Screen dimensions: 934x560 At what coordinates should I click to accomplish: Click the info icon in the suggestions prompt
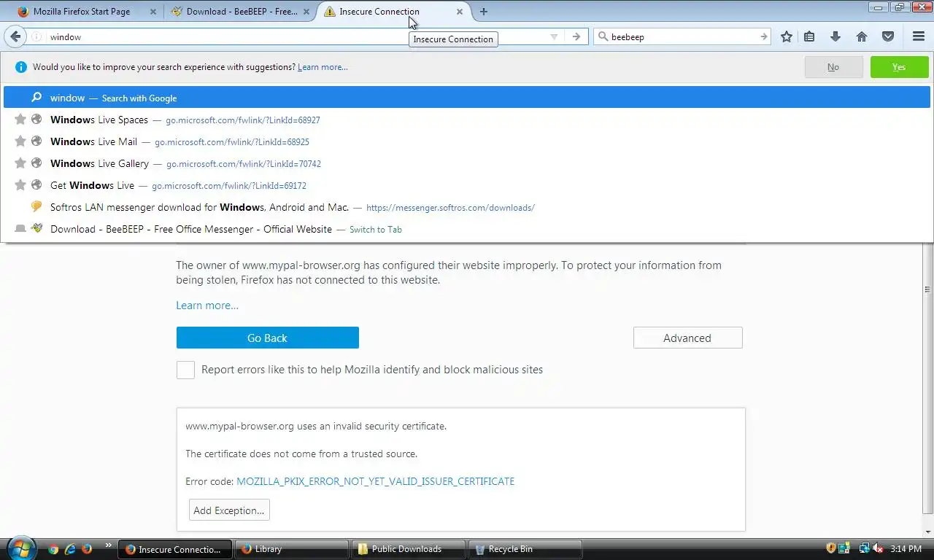(20, 67)
